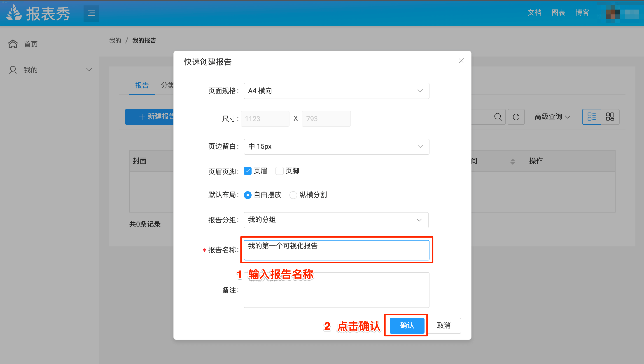Screen dimensions: 644x364
Task: Go to 首页 in the sidebar
Action: (x=31, y=44)
